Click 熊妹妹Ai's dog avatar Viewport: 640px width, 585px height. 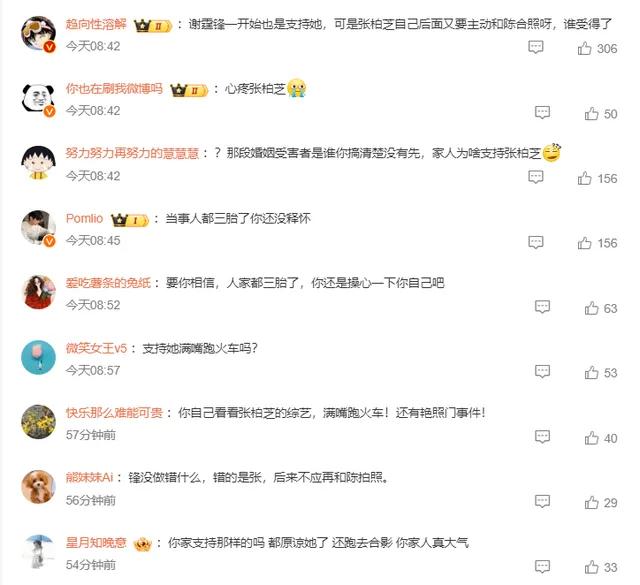pos(38,487)
